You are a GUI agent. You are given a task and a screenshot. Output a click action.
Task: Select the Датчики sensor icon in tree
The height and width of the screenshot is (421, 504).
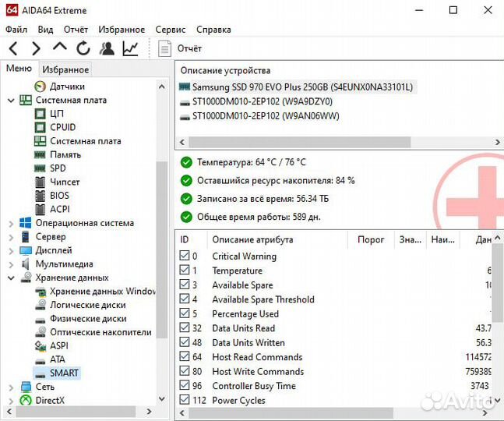pos(40,87)
